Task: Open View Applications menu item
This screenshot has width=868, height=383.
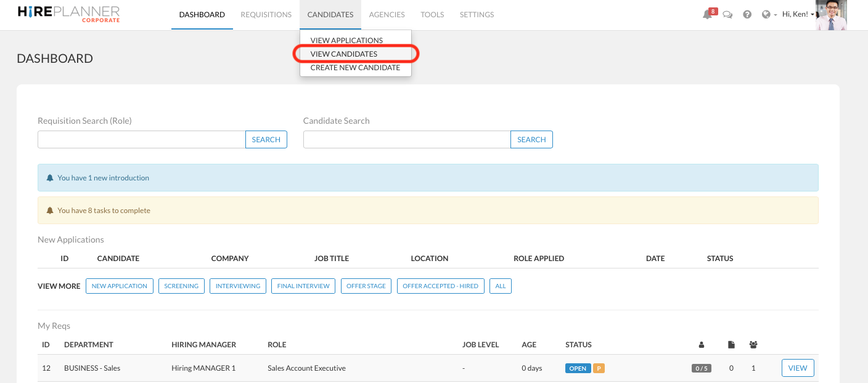Action: (x=346, y=41)
